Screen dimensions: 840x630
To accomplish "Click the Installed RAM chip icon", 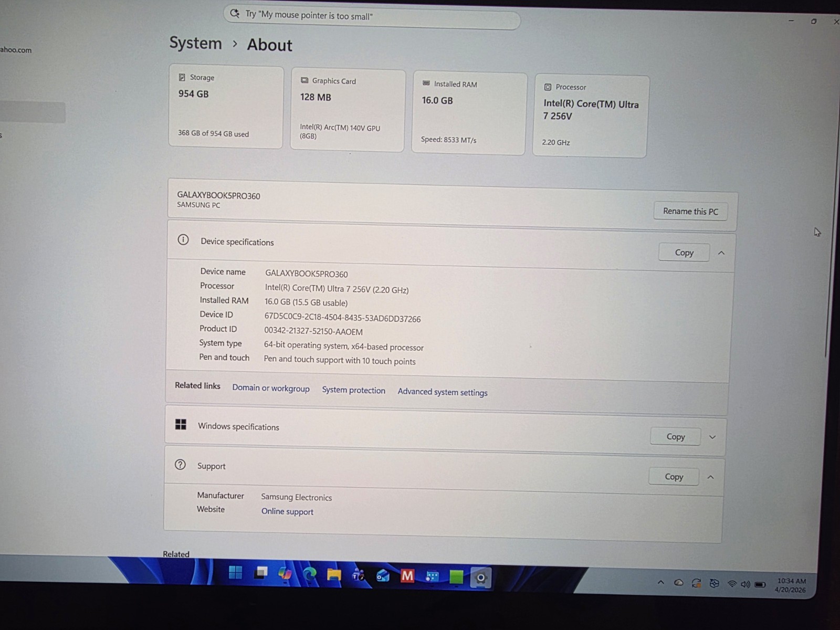I will click(426, 83).
